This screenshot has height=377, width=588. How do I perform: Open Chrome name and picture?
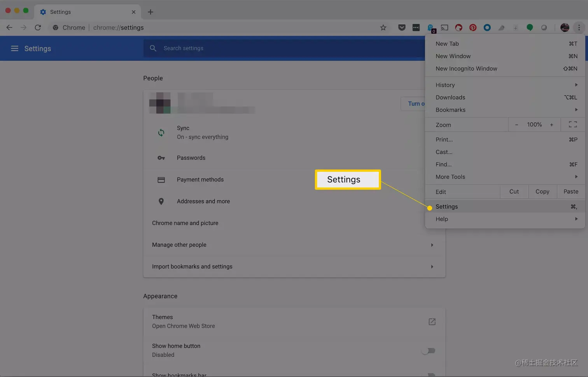click(x=294, y=223)
